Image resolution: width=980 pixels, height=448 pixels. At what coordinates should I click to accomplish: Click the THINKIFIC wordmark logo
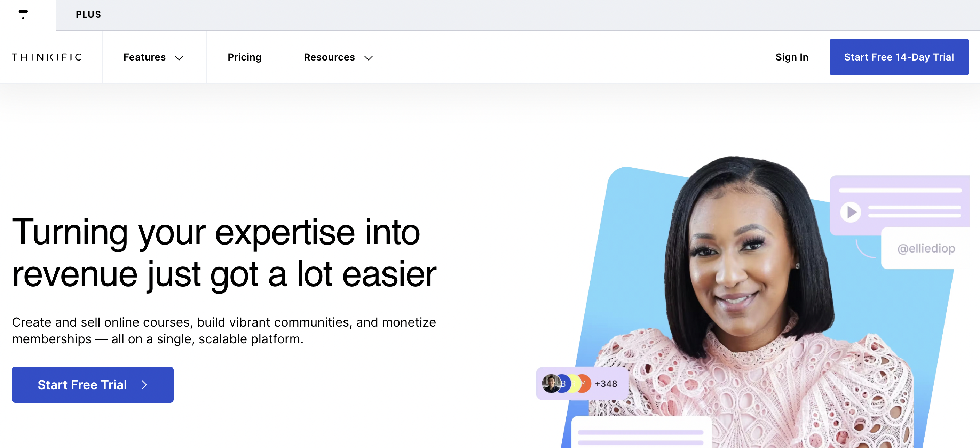47,57
